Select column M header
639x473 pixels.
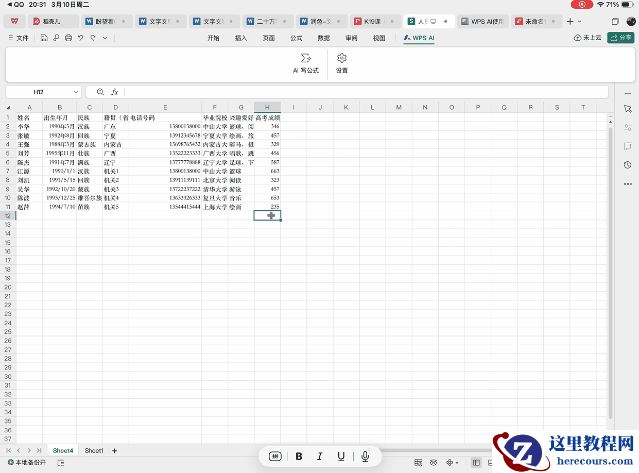pyautogui.click(x=399, y=108)
